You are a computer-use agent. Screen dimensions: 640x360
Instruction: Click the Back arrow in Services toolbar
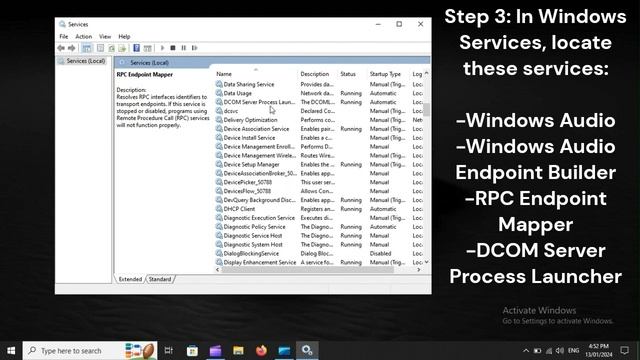pos(61,48)
